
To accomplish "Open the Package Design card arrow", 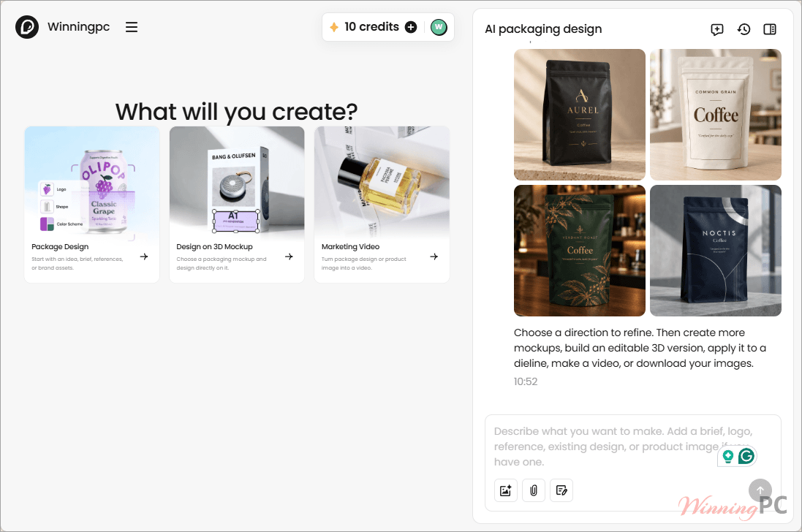I will [144, 256].
